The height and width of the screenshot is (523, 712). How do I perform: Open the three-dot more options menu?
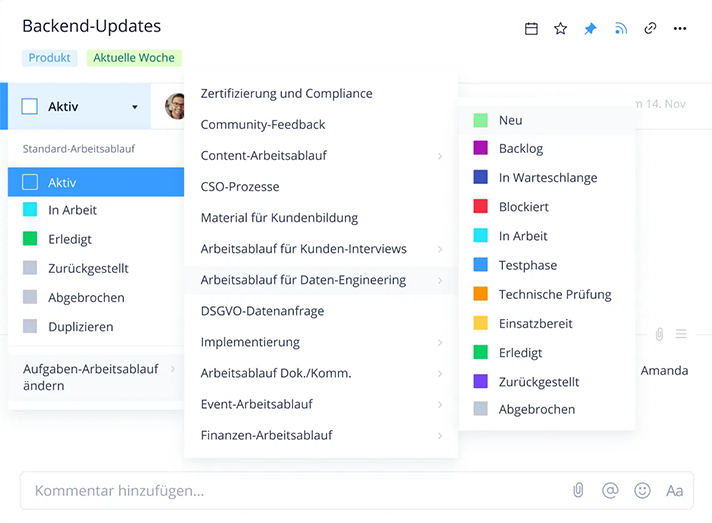pyautogui.click(x=680, y=29)
